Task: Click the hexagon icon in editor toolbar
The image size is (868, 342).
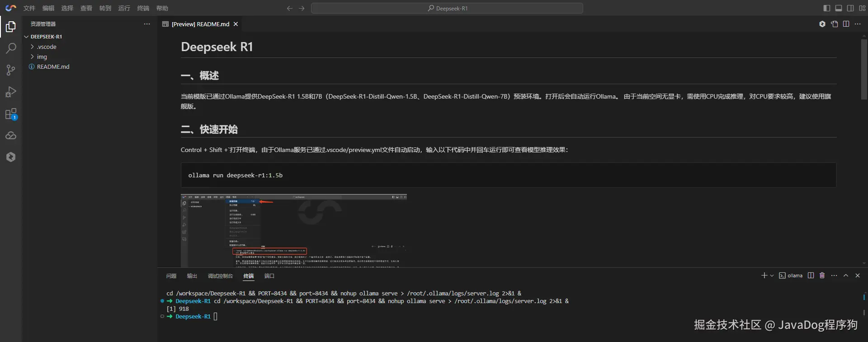Action: pos(822,24)
